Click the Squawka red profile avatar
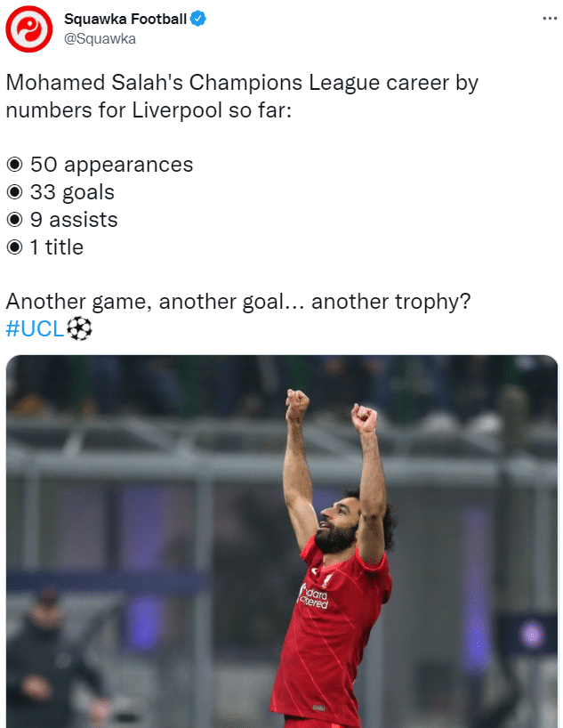This screenshot has height=728, width=563. 29,28
